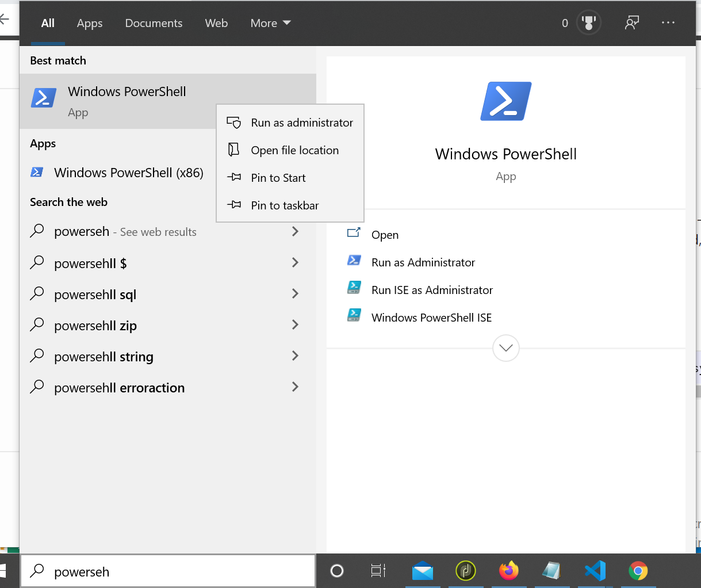
Task: Click the Rewards trophy icon in header
Action: pos(588,23)
